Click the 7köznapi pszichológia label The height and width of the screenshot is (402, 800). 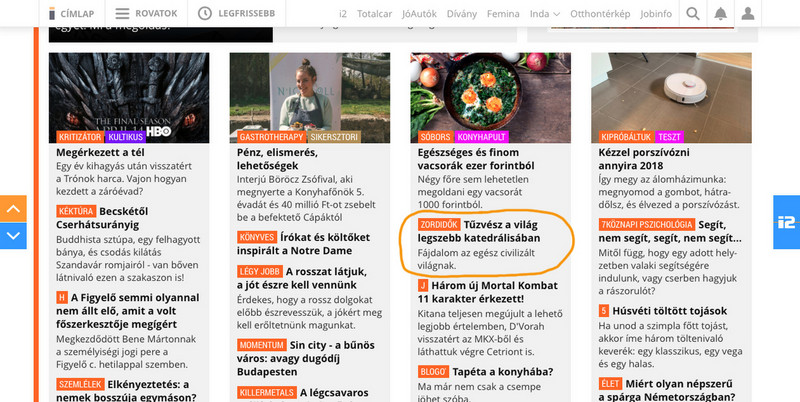(646, 224)
